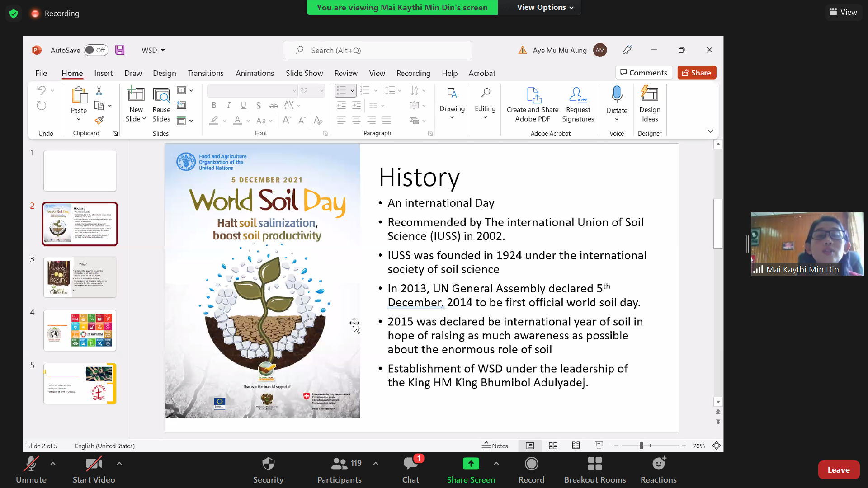The height and width of the screenshot is (488, 868).
Task: Switch to Slide Sorter view icon
Action: [x=553, y=446]
